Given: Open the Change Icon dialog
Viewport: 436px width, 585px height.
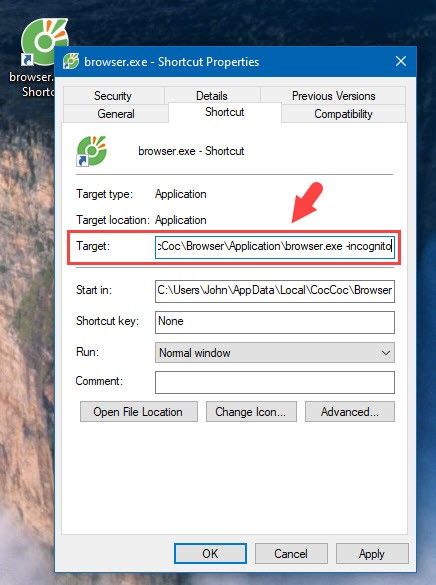Looking at the screenshot, I should (251, 412).
